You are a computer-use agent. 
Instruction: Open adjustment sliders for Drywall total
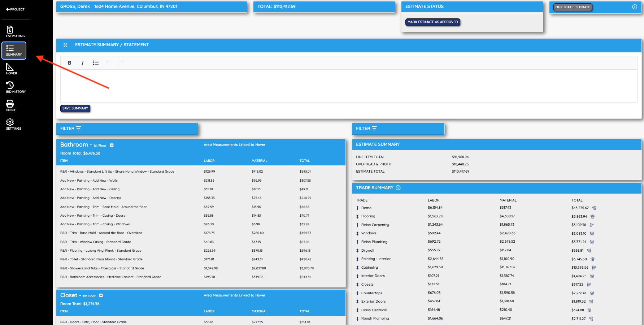[589, 251]
